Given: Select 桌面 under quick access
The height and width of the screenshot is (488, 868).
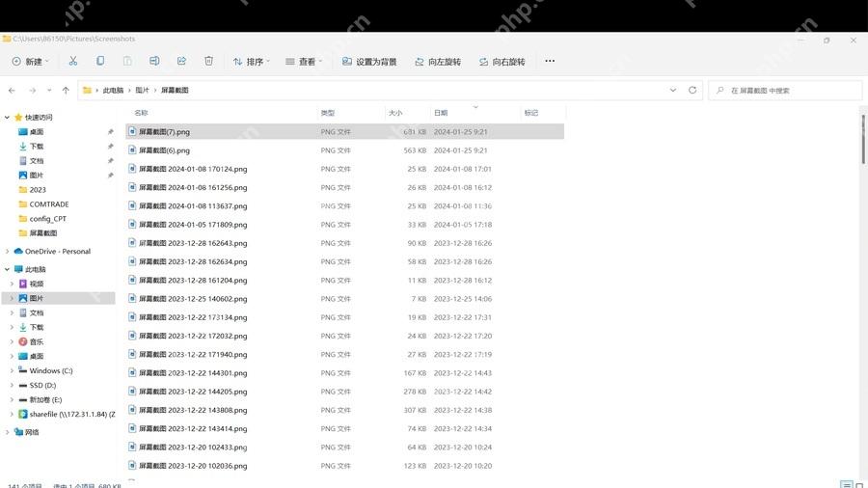Looking at the screenshot, I should [37, 132].
